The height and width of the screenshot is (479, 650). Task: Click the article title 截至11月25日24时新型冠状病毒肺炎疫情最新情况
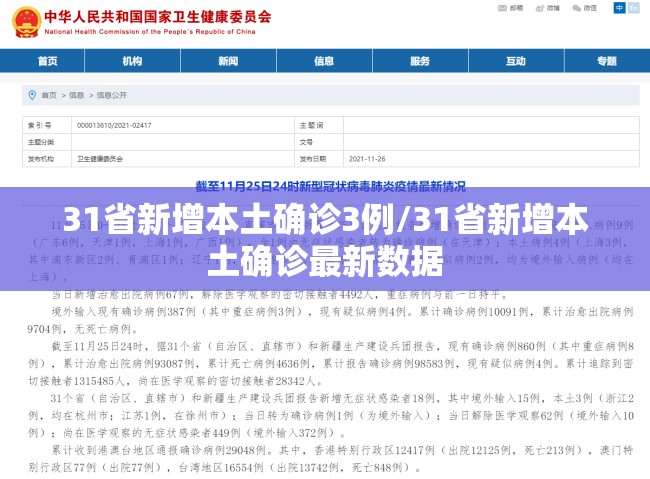(330, 187)
